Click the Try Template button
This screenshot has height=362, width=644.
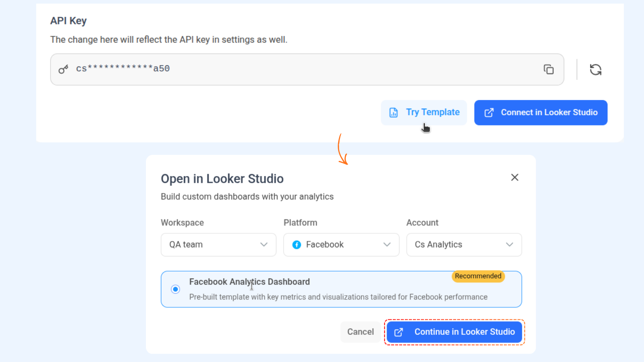click(424, 112)
